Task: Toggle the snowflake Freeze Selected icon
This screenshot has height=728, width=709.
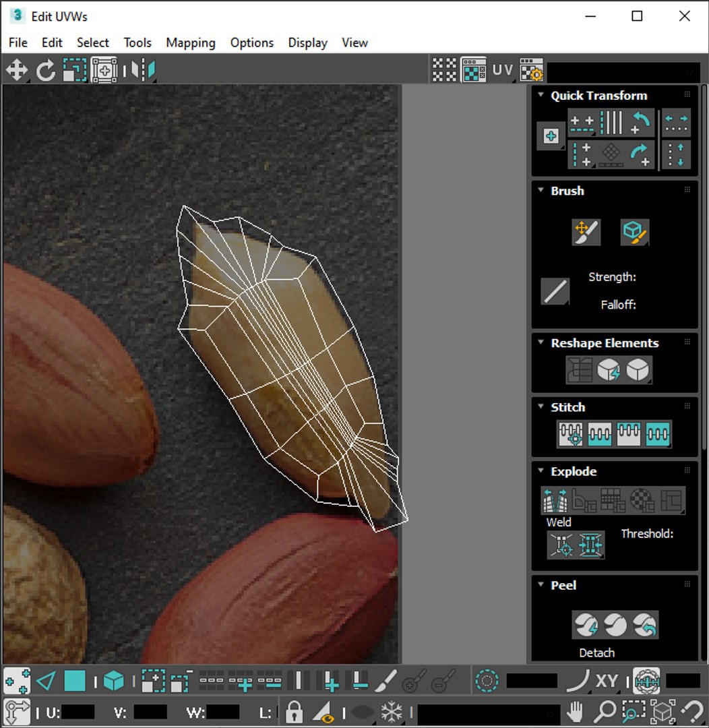Action: pyautogui.click(x=392, y=711)
